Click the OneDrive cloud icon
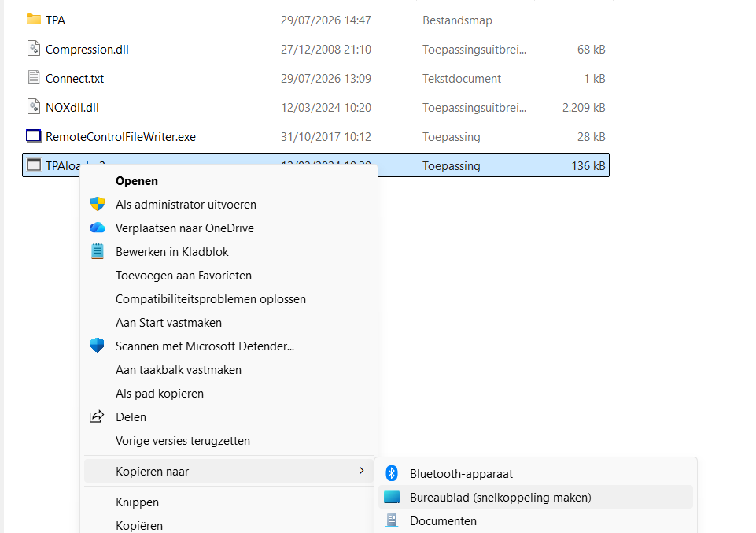The height and width of the screenshot is (533, 756). 98,228
